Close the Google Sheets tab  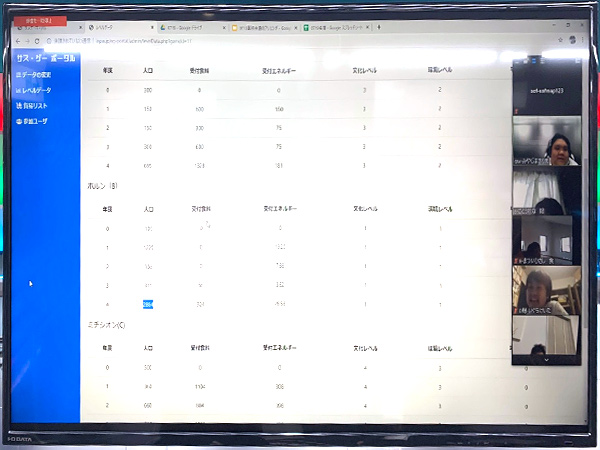pos(368,27)
